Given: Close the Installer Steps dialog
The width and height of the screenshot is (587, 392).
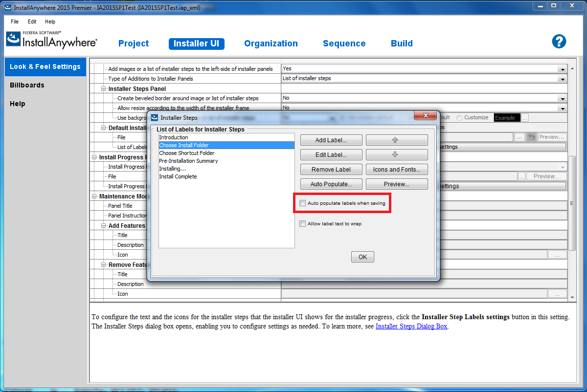Looking at the screenshot, I should (425, 116).
